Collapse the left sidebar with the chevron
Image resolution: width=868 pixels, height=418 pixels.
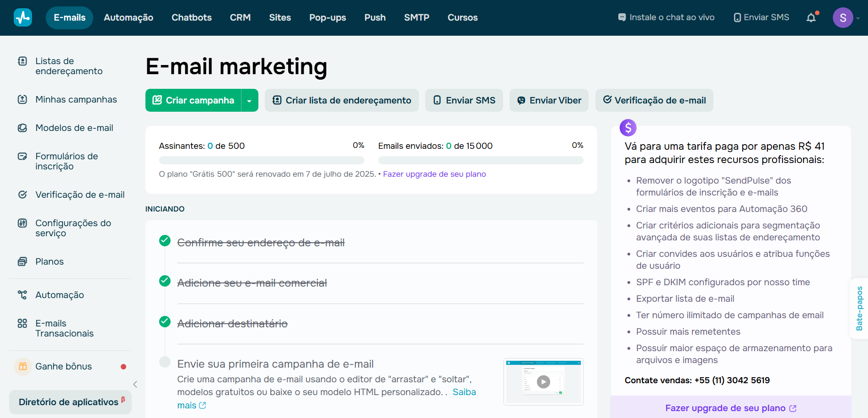[x=135, y=385]
